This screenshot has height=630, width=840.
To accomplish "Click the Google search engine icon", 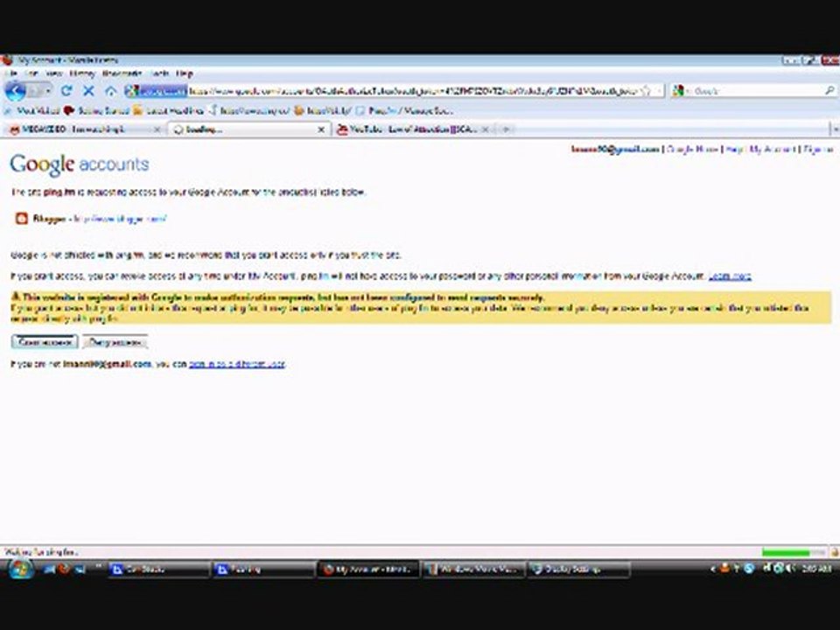I will pos(679,91).
